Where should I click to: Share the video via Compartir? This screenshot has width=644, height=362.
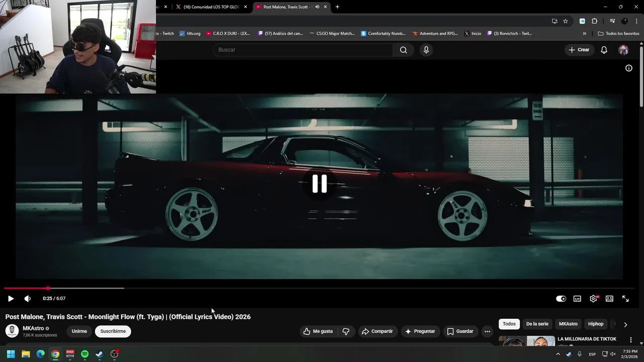(x=377, y=331)
